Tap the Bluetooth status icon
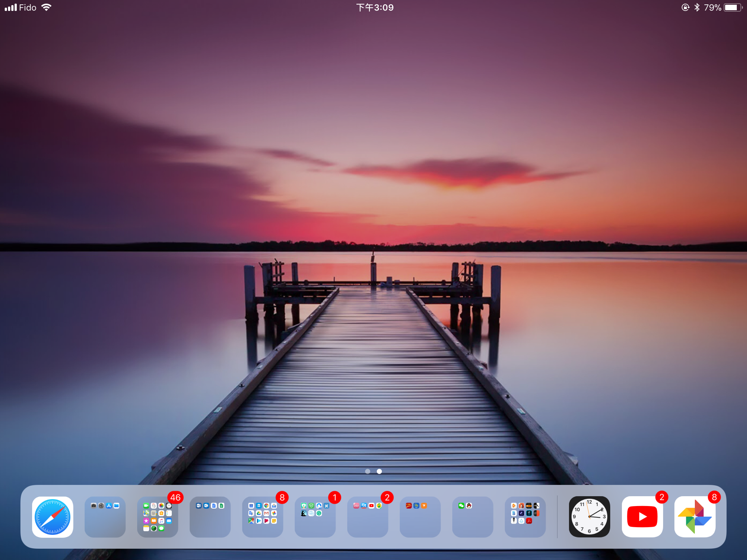Screen dimensions: 747x560 [697, 8]
